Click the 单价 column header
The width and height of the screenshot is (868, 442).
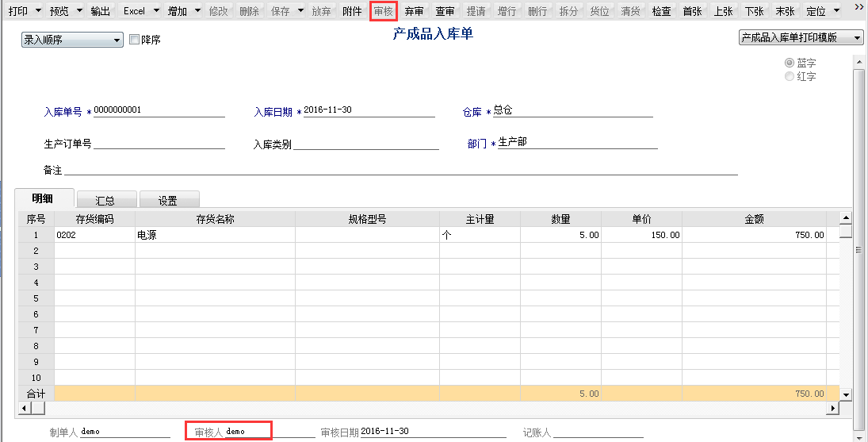(641, 219)
